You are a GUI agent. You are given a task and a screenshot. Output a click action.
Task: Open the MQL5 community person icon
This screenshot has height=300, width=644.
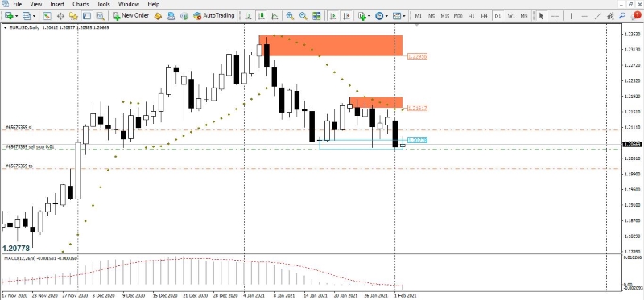click(171, 16)
